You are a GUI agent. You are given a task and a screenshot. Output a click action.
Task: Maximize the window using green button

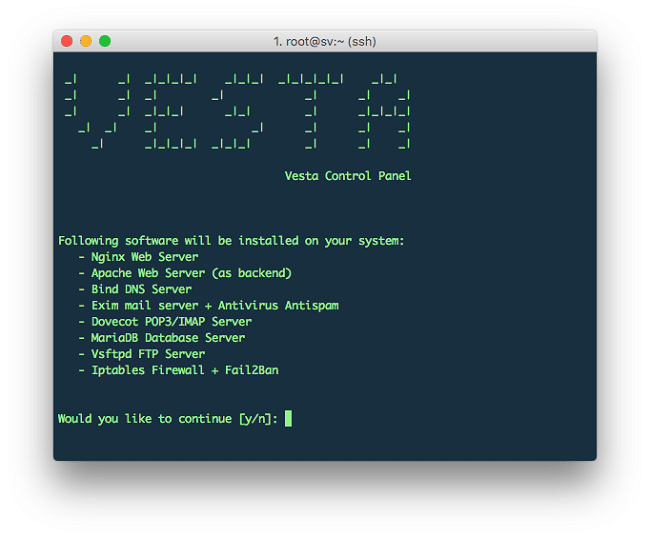[105, 41]
